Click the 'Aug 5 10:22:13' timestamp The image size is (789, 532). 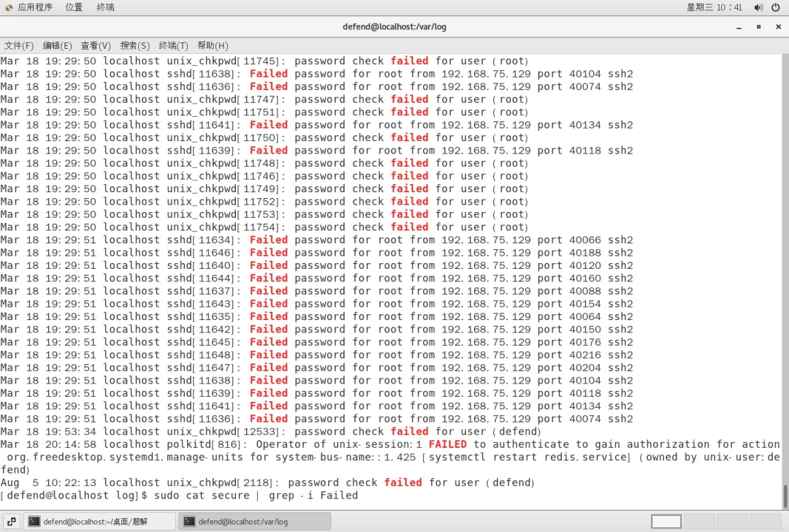click(48, 483)
